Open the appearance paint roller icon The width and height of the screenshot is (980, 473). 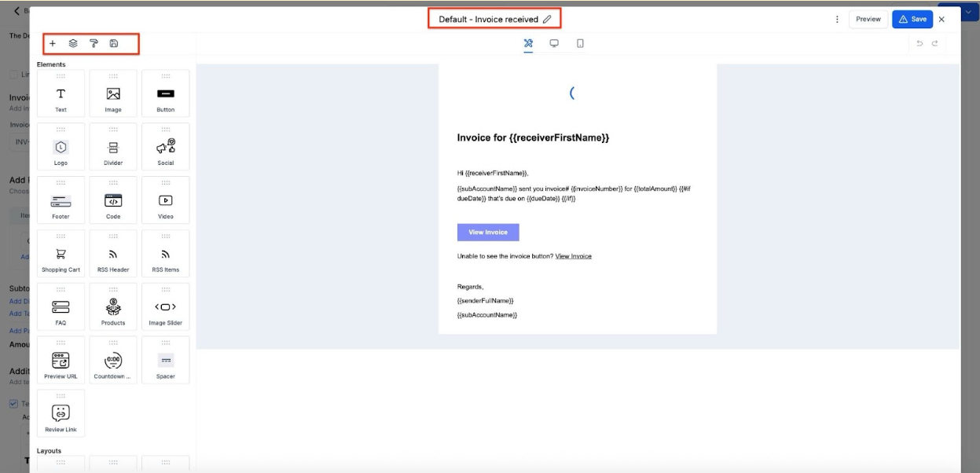[x=94, y=44]
